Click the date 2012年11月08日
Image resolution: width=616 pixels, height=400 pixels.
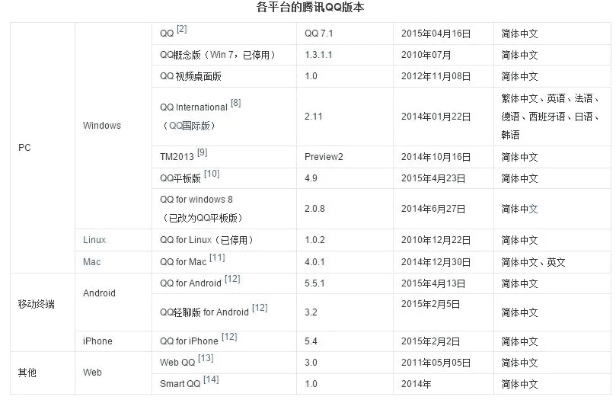click(x=436, y=76)
